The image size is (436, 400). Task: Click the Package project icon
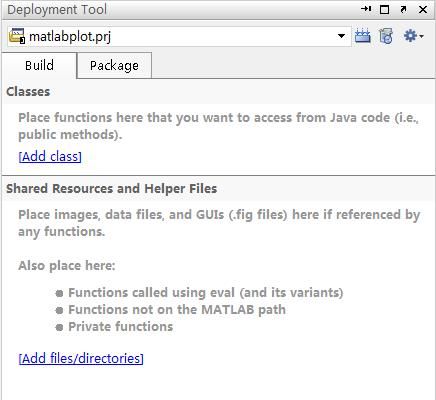coord(386,36)
